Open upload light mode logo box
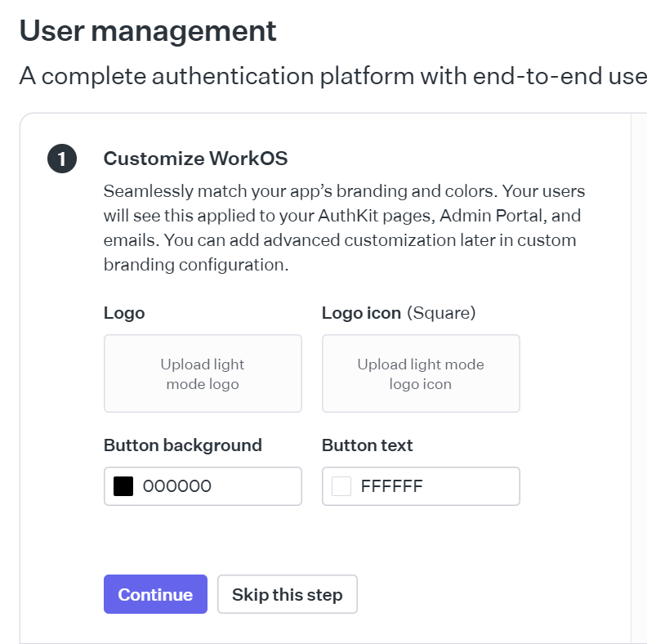 (203, 373)
